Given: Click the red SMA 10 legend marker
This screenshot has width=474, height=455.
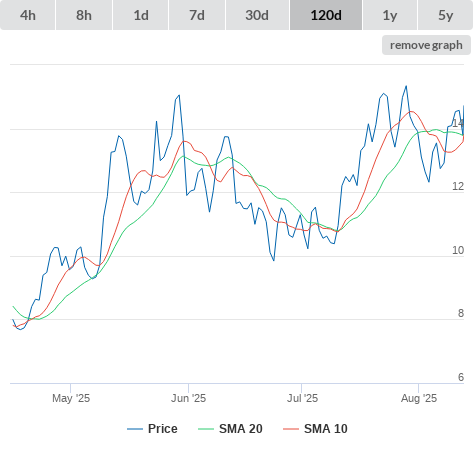Looking at the screenshot, I should click(x=291, y=429).
